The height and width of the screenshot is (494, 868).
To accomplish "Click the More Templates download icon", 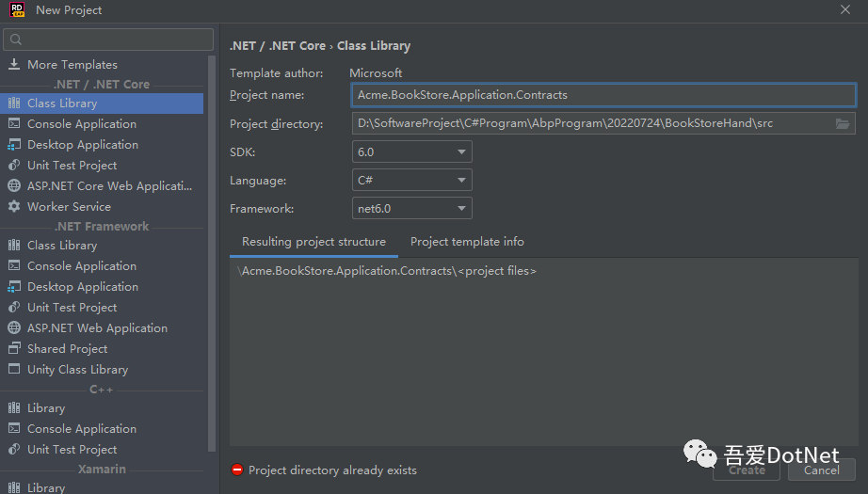I will click(x=14, y=64).
